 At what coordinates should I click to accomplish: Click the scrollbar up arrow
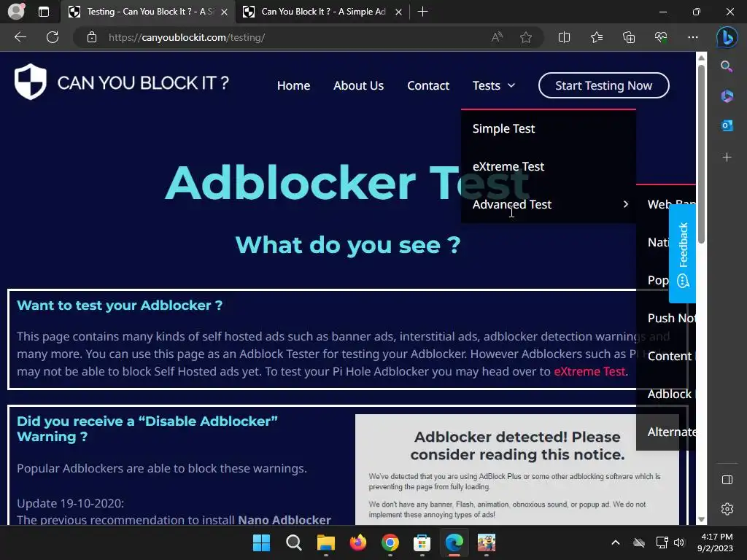[x=701, y=58]
